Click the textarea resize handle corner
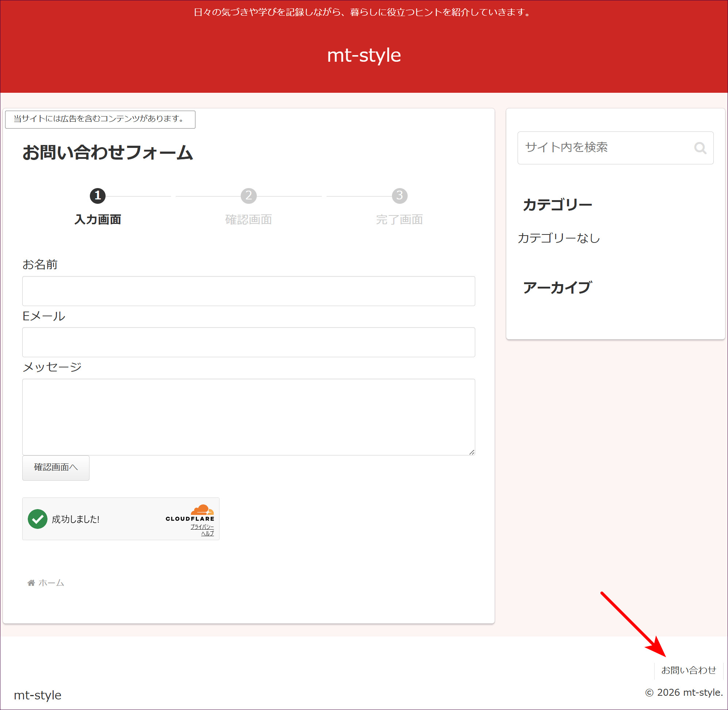 (x=472, y=452)
